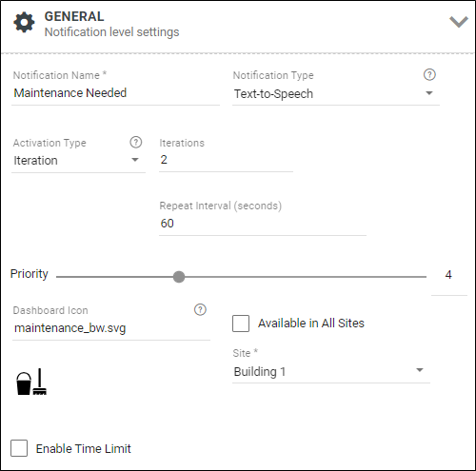
Task: Click the Notification level settings subtitle
Action: [111, 32]
